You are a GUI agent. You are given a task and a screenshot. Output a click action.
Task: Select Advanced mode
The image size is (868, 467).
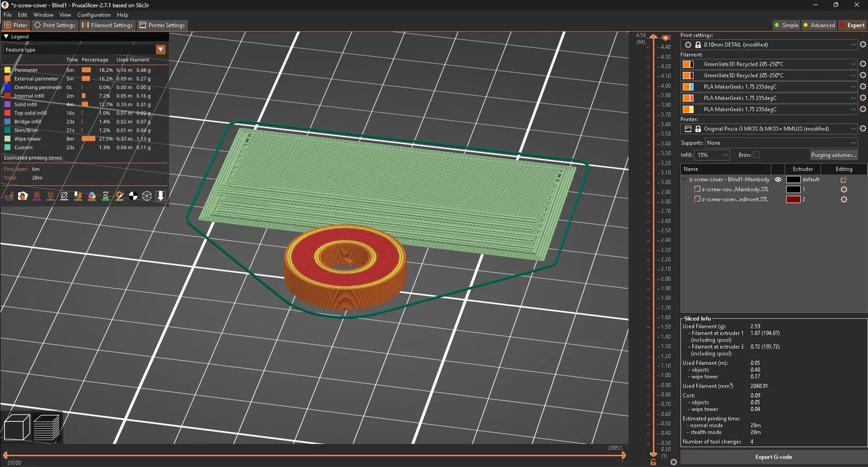819,25
